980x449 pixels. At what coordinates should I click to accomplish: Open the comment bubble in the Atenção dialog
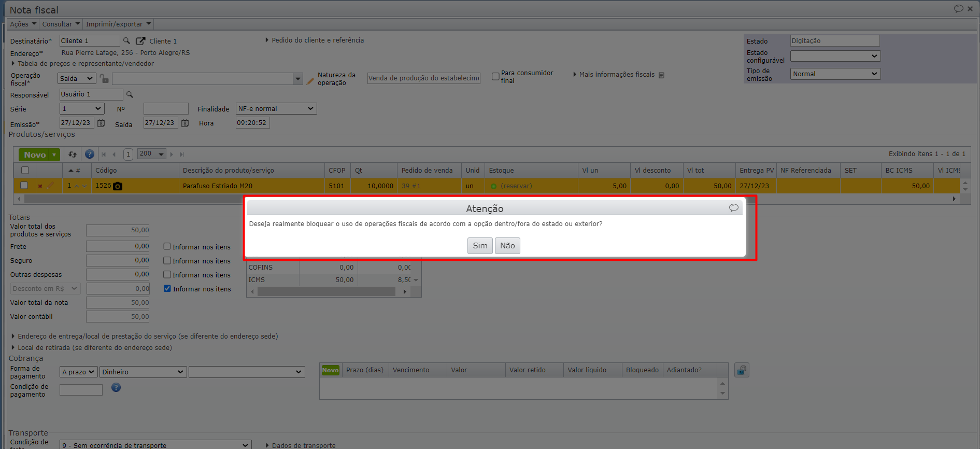point(734,208)
